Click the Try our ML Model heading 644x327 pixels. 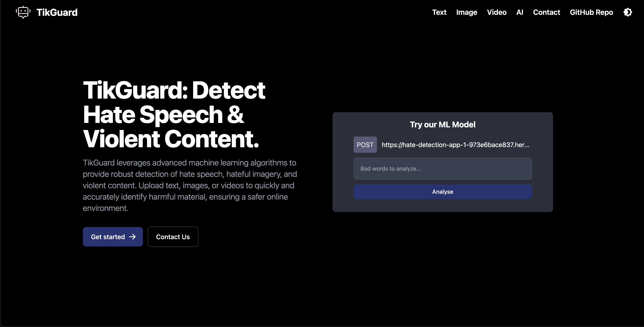[443, 124]
